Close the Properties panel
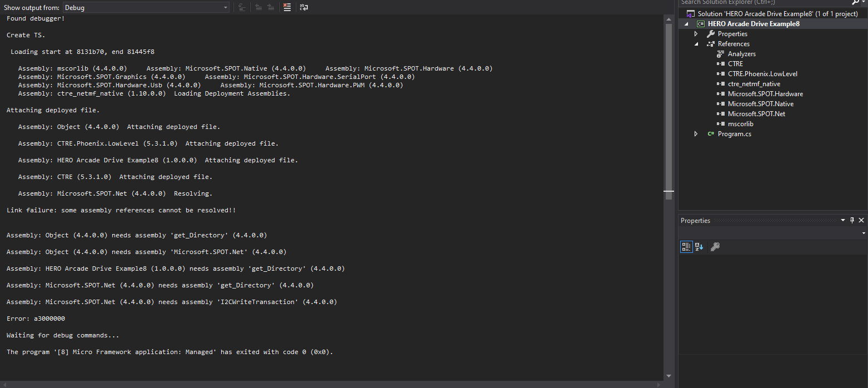Screen dimensions: 868x388 (861, 220)
